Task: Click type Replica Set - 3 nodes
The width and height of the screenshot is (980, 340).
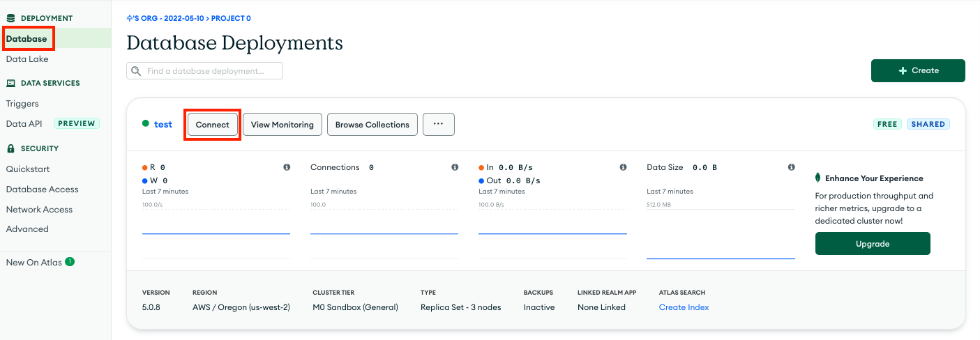Action: point(460,307)
